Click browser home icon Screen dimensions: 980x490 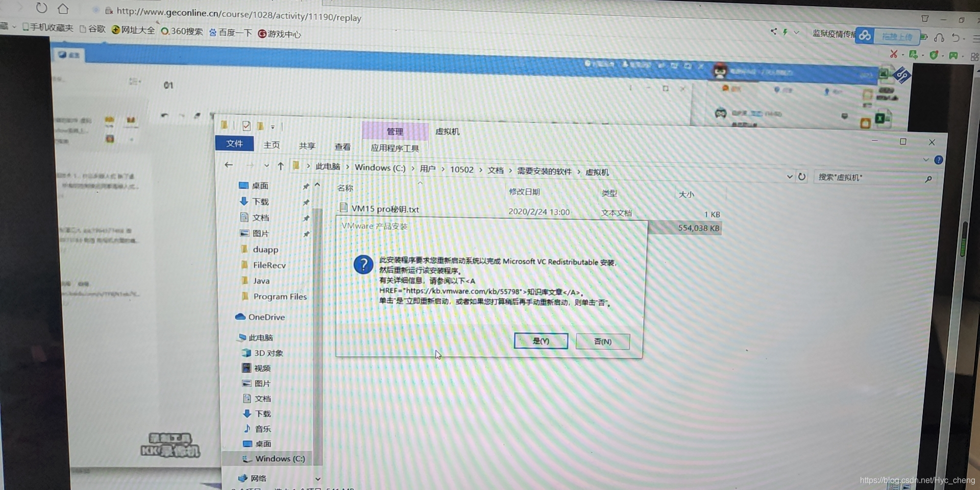pyautogui.click(x=63, y=9)
